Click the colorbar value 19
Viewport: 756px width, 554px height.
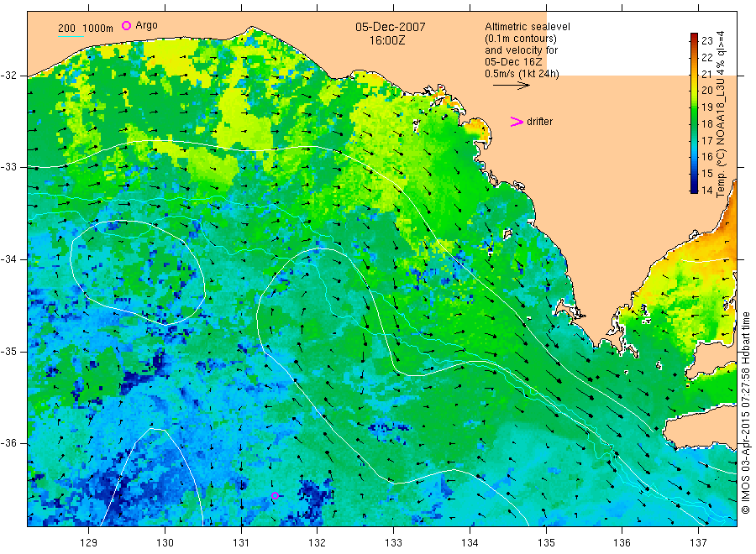(706, 107)
